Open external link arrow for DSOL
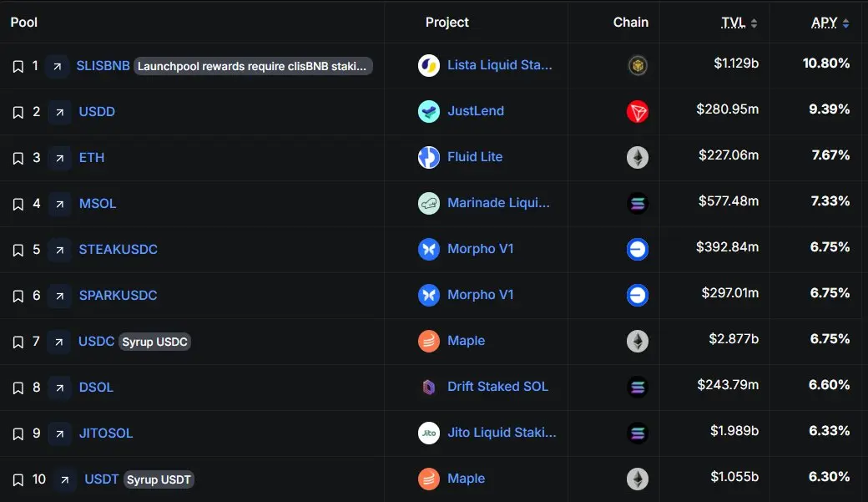Viewport: 868px width, 502px height. 59,388
